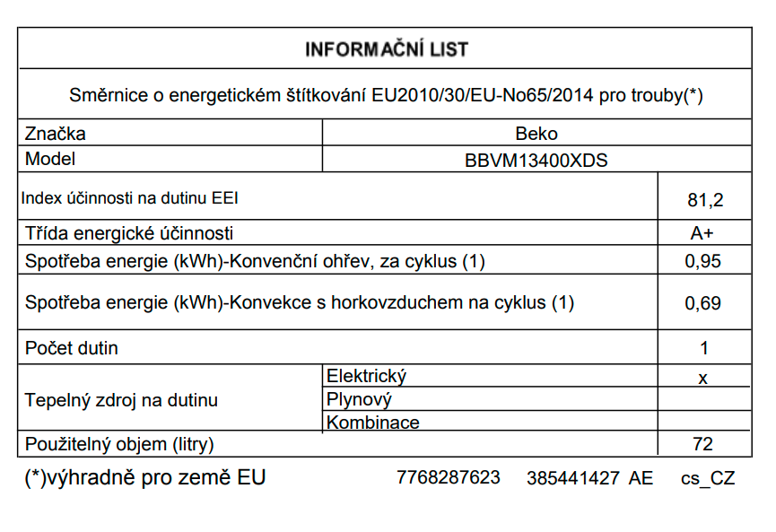Screen dimensions: 776x532
Task: Select the Model row label
Action: [x=50, y=160]
